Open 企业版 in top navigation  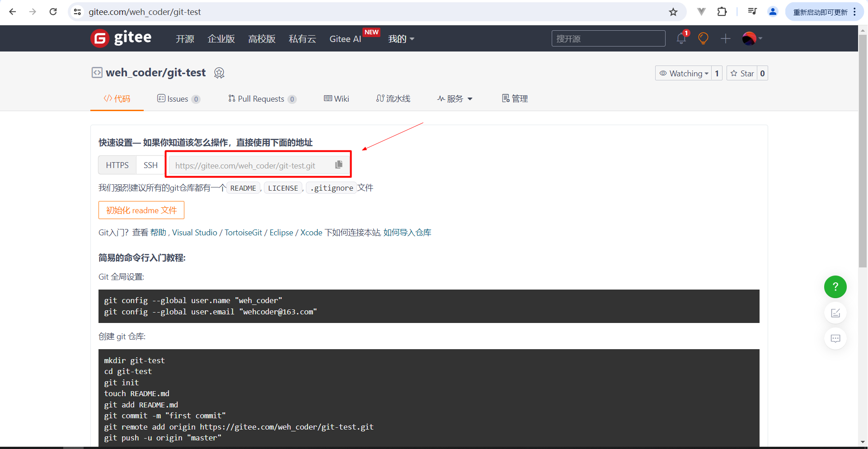221,39
